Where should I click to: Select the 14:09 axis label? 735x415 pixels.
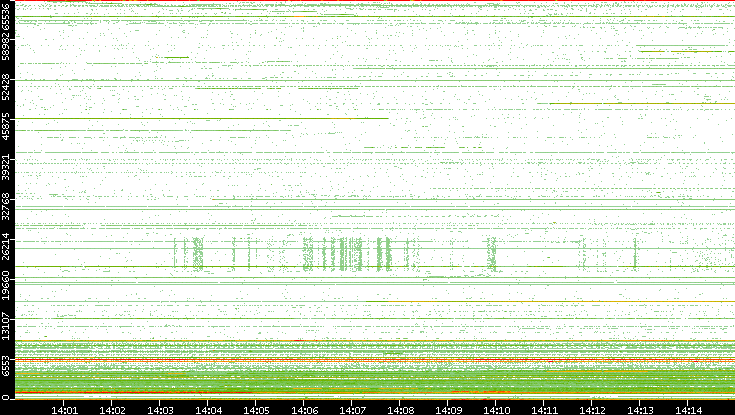tap(449, 409)
